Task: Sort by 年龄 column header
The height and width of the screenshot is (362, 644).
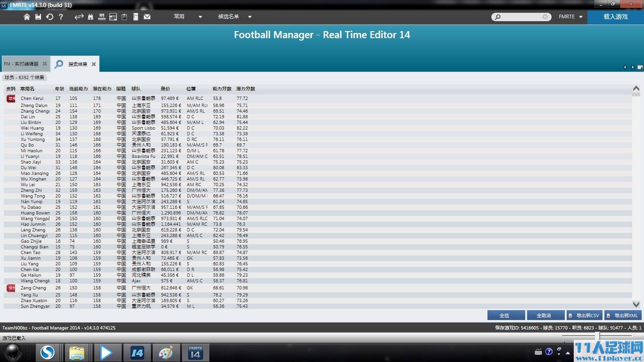Action: 59,89
